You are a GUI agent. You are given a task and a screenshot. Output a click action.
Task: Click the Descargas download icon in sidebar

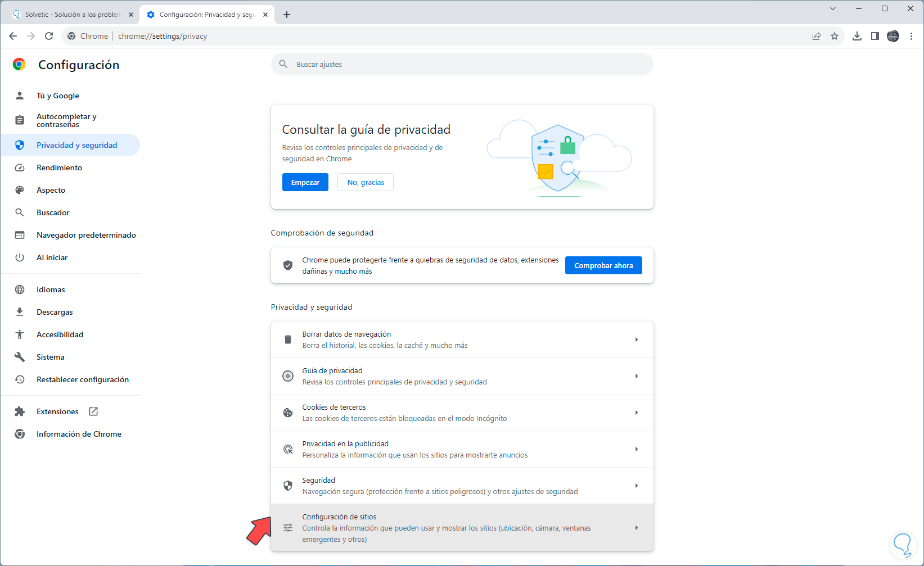pyautogui.click(x=20, y=312)
